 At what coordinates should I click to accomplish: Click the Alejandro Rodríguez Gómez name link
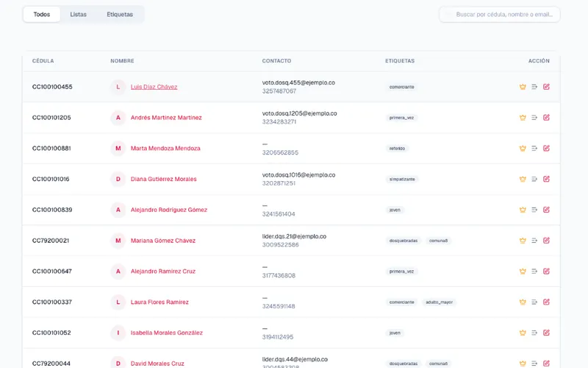pyautogui.click(x=169, y=210)
